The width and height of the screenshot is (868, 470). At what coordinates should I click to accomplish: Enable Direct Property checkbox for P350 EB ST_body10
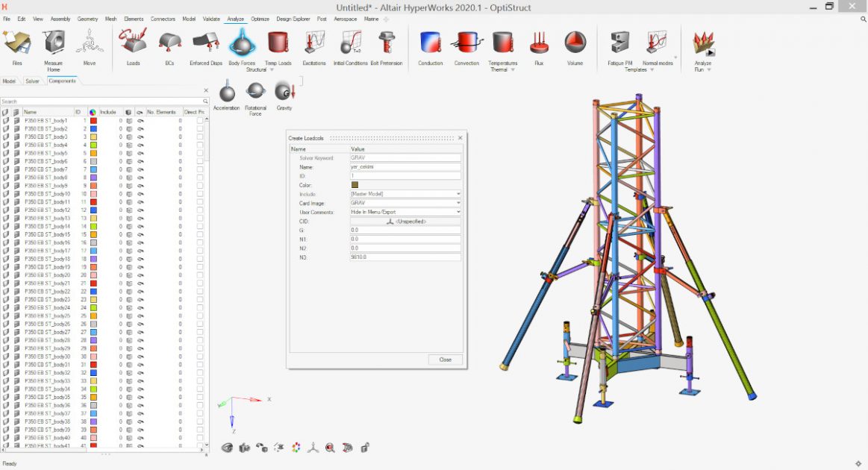coord(200,194)
